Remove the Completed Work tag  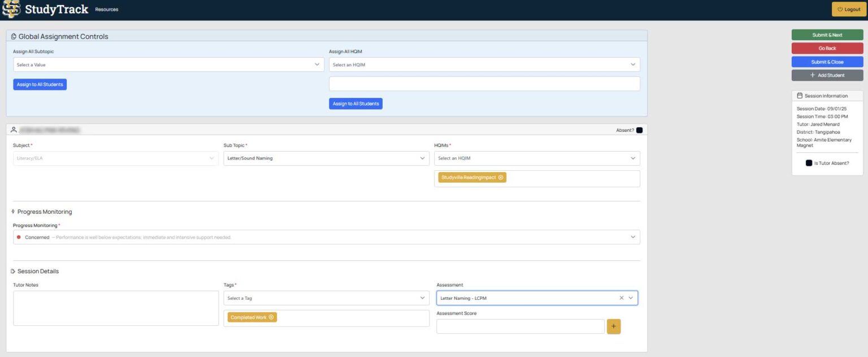271,317
